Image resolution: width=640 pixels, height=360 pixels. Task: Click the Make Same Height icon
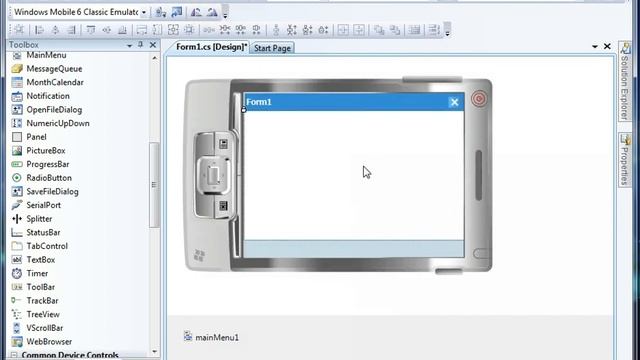click(157, 30)
